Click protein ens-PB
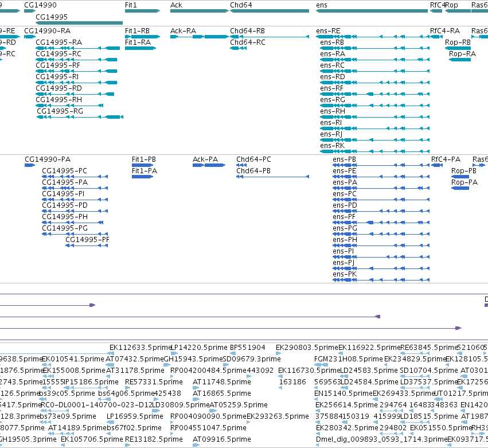Viewport: 488px width, 448px height. [x=381, y=165]
